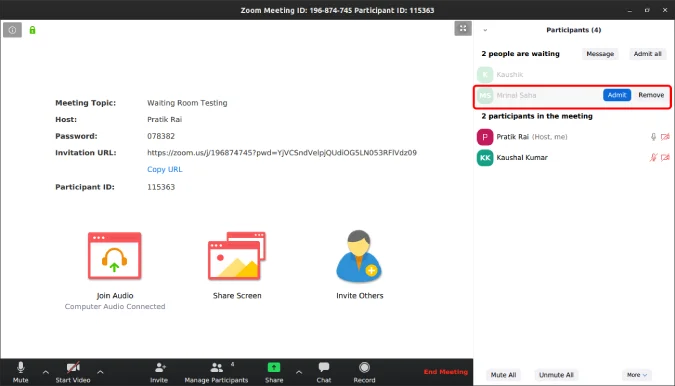Click the Kaushik waiting avatar

coord(485,74)
